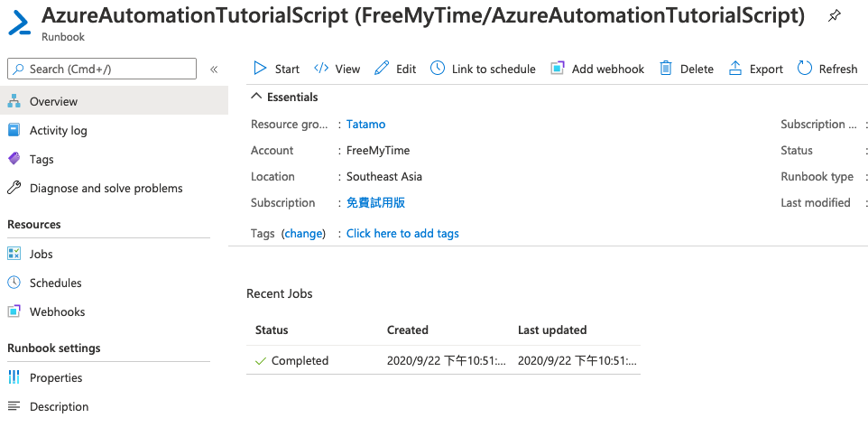This screenshot has width=868, height=427.
Task: Pin the runbook blade with pin icon
Action: tap(834, 16)
